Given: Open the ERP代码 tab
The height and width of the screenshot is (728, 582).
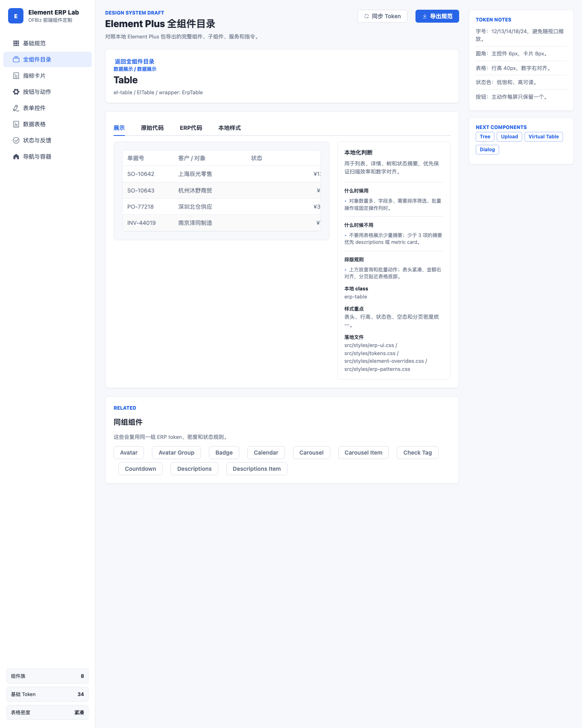Looking at the screenshot, I should click(191, 128).
